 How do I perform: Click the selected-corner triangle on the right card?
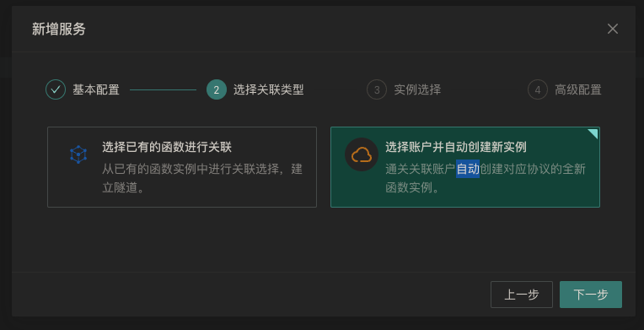tap(593, 133)
